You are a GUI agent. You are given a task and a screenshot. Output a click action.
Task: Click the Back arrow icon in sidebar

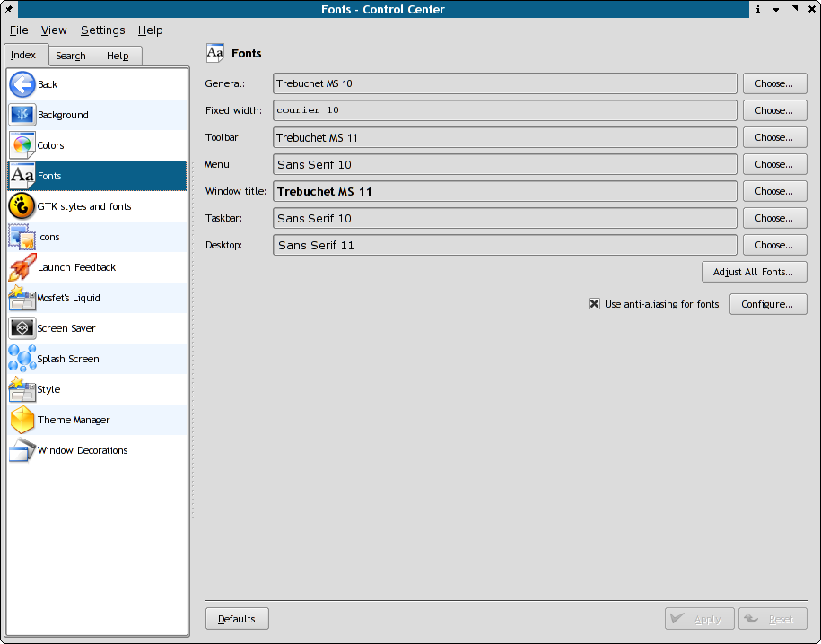[x=22, y=84]
